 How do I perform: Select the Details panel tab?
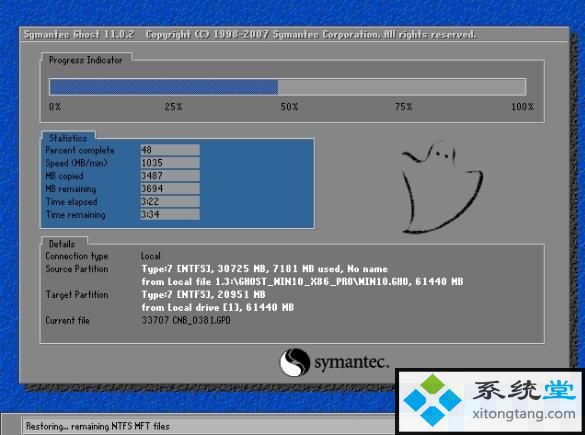(62, 244)
